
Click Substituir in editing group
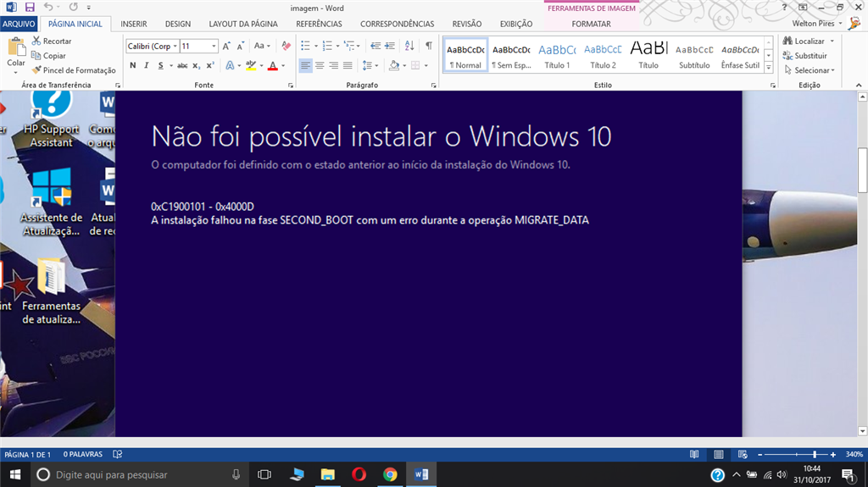[x=805, y=55]
